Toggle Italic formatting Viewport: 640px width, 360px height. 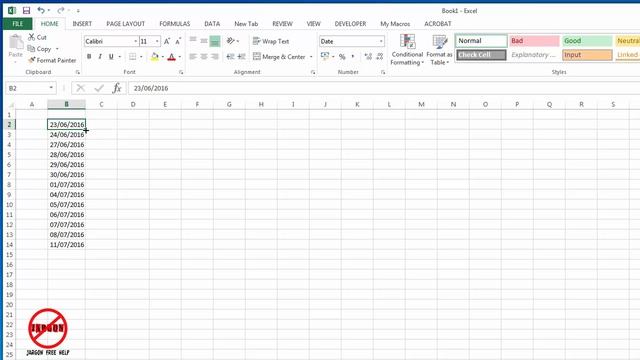click(100, 56)
